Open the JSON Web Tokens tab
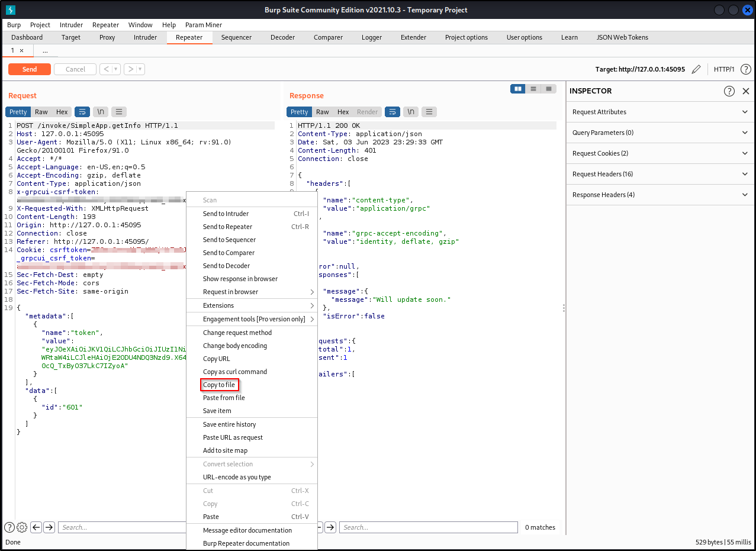The image size is (756, 551). pos(622,37)
